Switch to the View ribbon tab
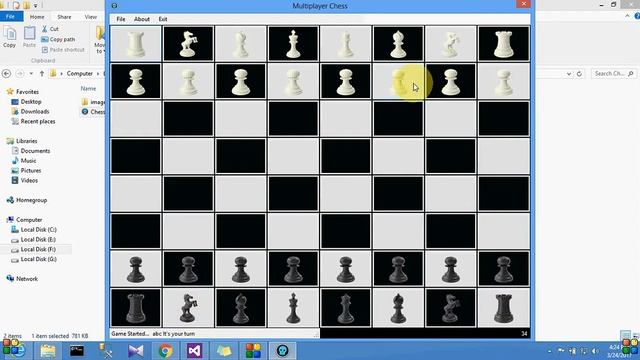This screenshot has height=360, width=640. (91, 17)
